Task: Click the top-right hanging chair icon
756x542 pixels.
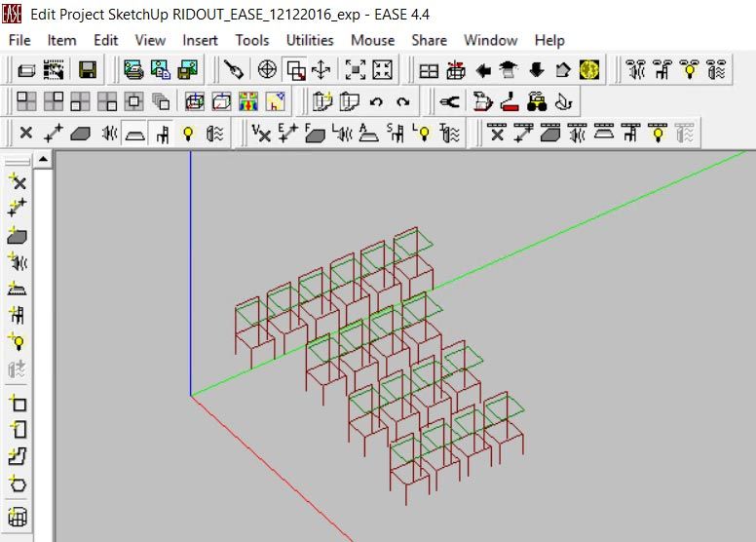Action: [662, 70]
